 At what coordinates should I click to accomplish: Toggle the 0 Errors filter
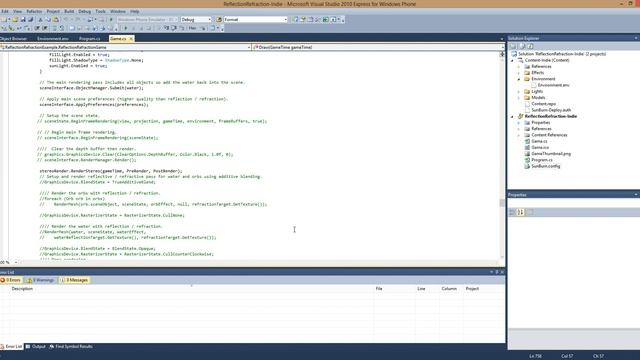point(11,280)
